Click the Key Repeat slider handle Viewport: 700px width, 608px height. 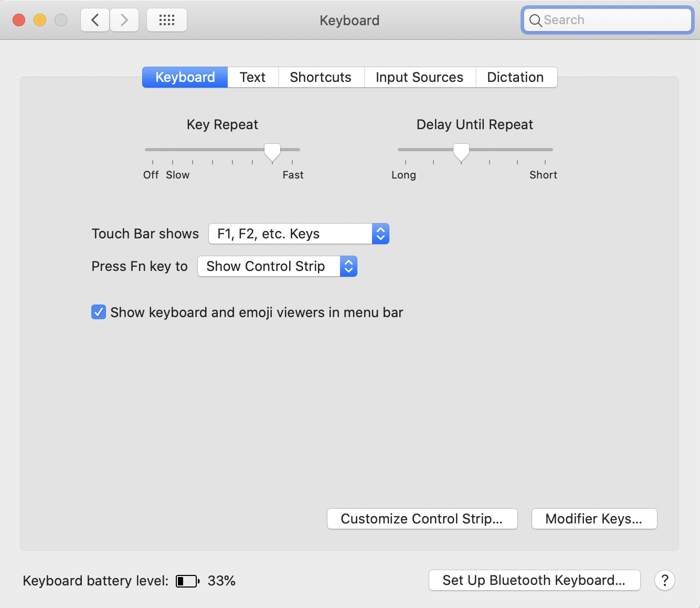tap(272, 152)
